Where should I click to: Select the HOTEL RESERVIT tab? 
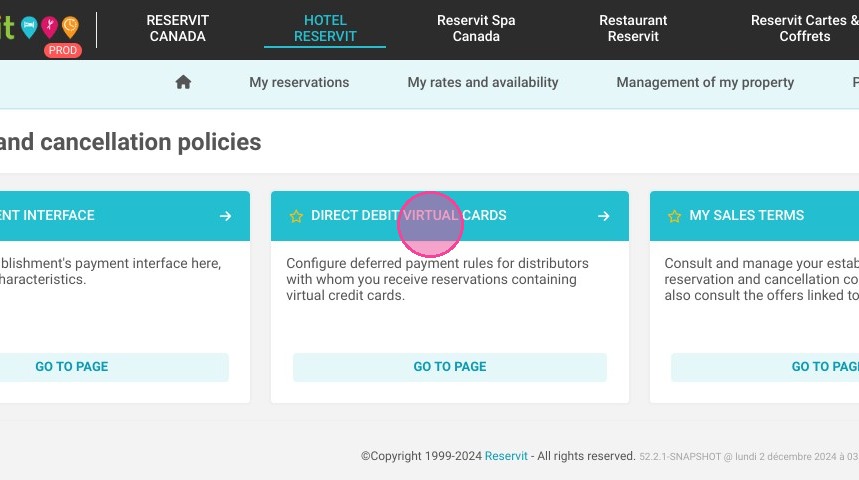click(325, 28)
